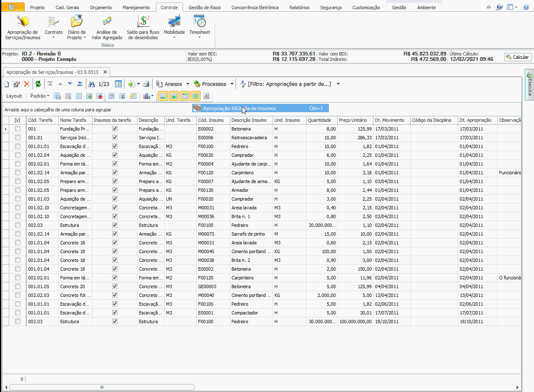This screenshot has height=392, width=534.
Task: Go to next record blue down-arrow
Action: click(70, 84)
